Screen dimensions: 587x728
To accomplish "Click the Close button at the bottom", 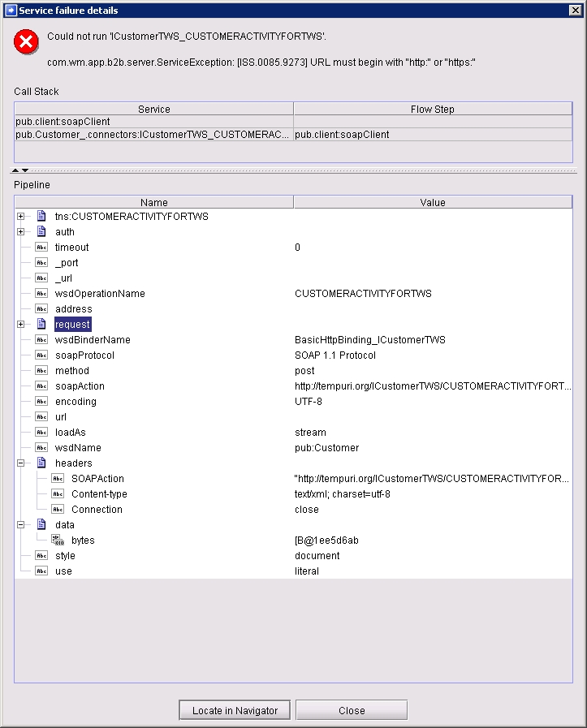I will tap(352, 710).
